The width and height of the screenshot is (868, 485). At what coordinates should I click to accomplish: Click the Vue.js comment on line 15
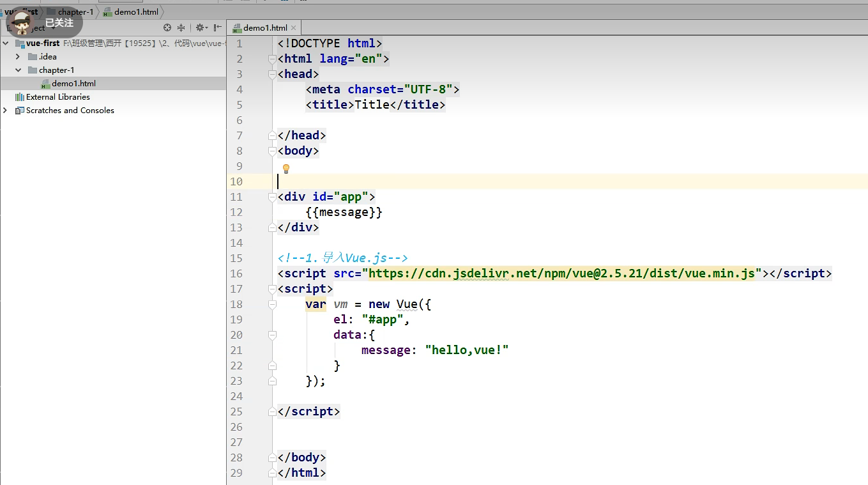343,258
